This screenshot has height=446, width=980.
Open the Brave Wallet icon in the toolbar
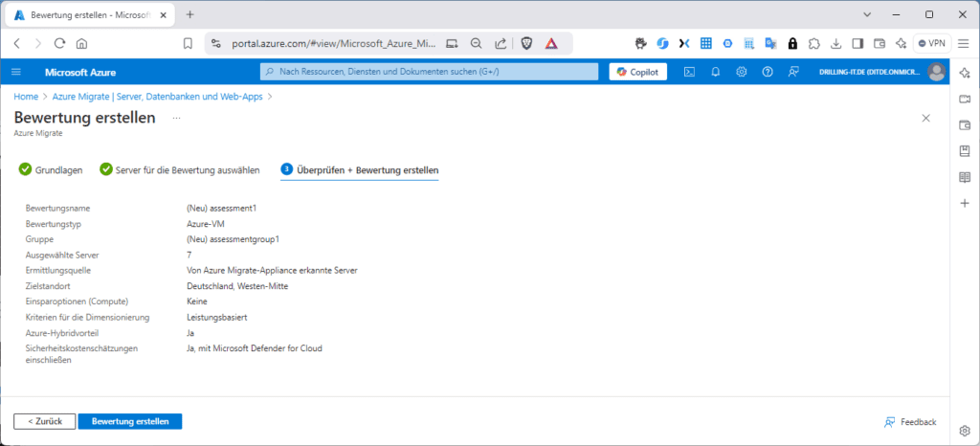(880, 44)
